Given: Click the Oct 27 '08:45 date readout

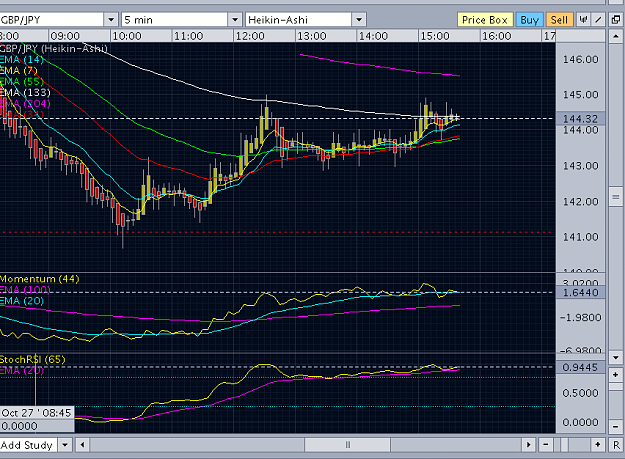Looking at the screenshot, I should [37, 413].
